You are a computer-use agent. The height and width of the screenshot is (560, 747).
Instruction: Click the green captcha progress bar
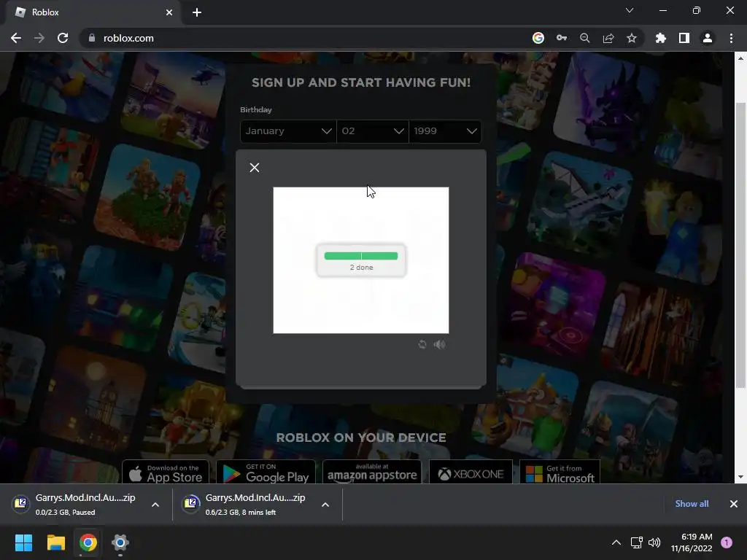[x=361, y=256]
